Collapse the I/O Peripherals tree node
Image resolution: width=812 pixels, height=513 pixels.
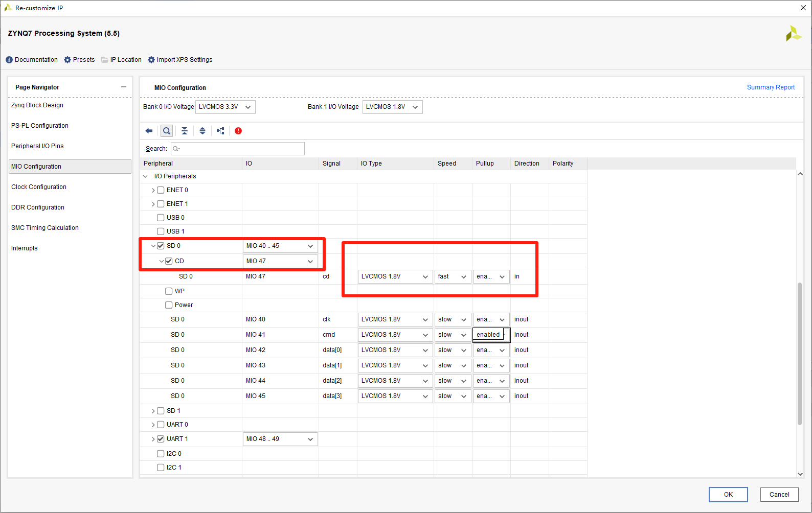coord(146,176)
